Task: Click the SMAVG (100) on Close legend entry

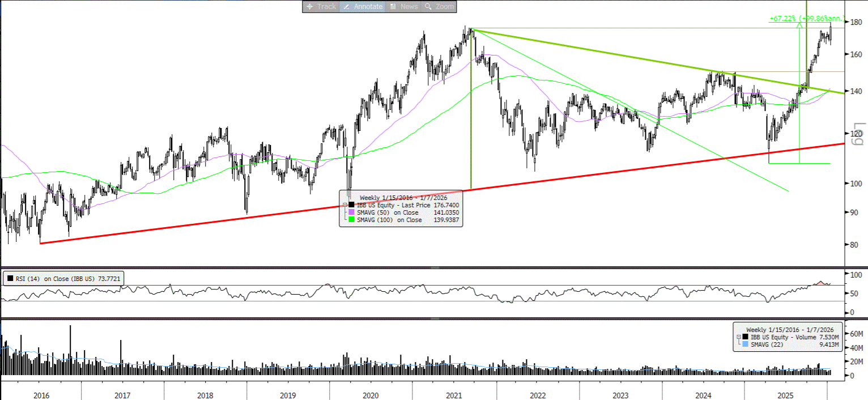Action: point(389,220)
